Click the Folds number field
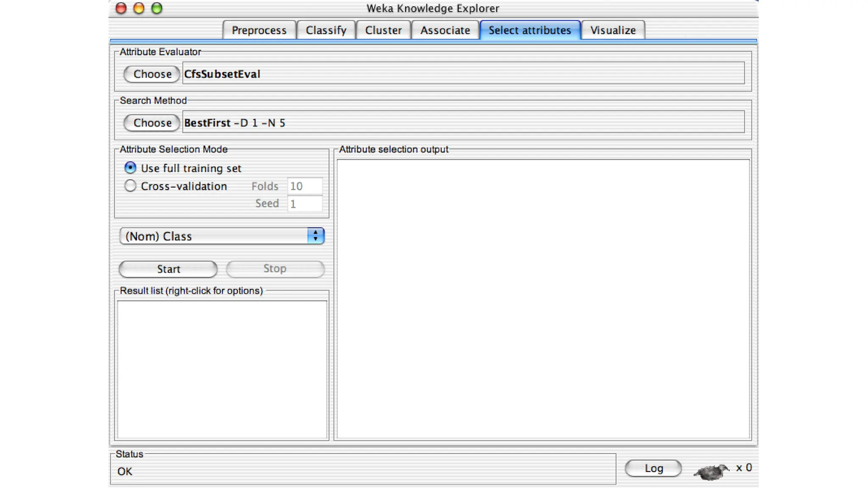 (x=305, y=186)
